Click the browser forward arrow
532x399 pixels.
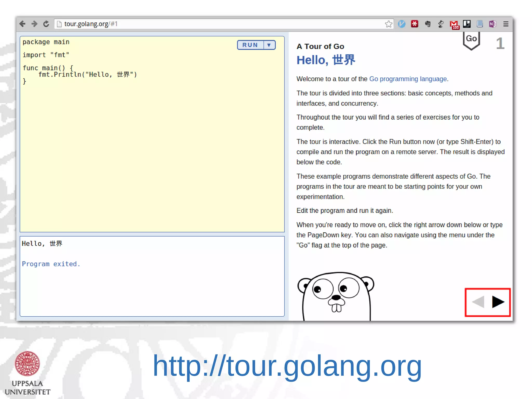click(x=34, y=24)
